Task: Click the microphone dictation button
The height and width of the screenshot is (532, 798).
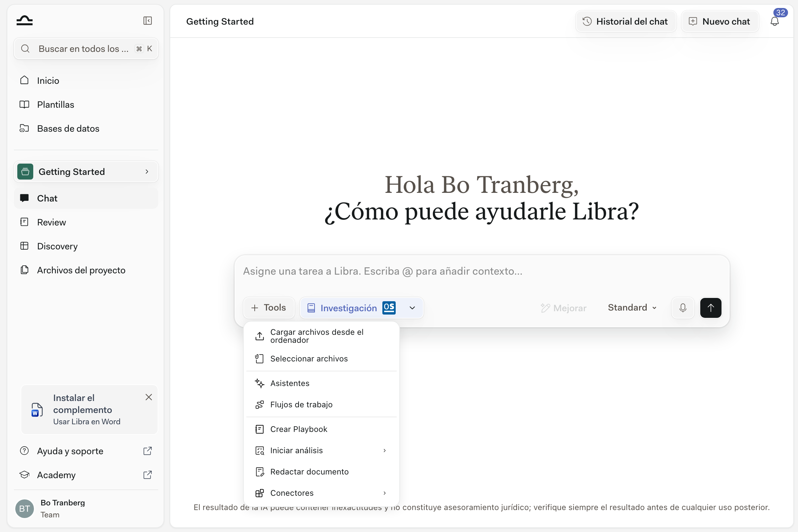Action: point(683,308)
